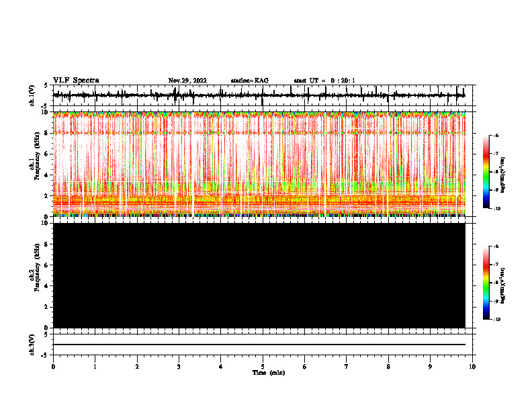The image size is (532, 411).
Task: Click the date text "Nov.29, 2022"
Action: pyautogui.click(x=187, y=81)
